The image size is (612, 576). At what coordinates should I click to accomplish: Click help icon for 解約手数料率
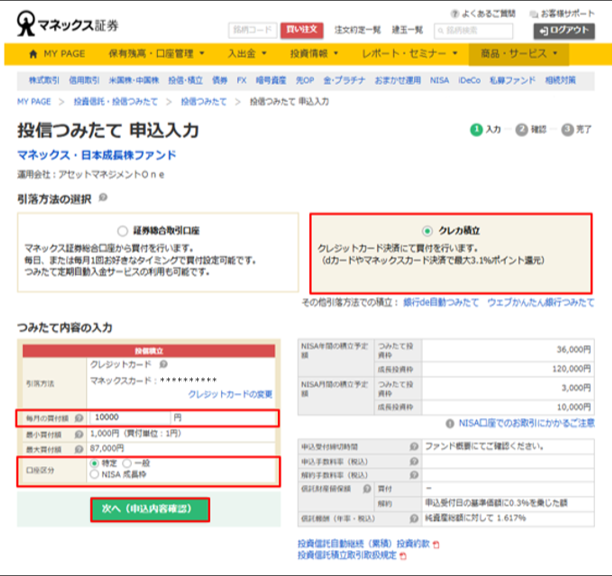(x=414, y=475)
